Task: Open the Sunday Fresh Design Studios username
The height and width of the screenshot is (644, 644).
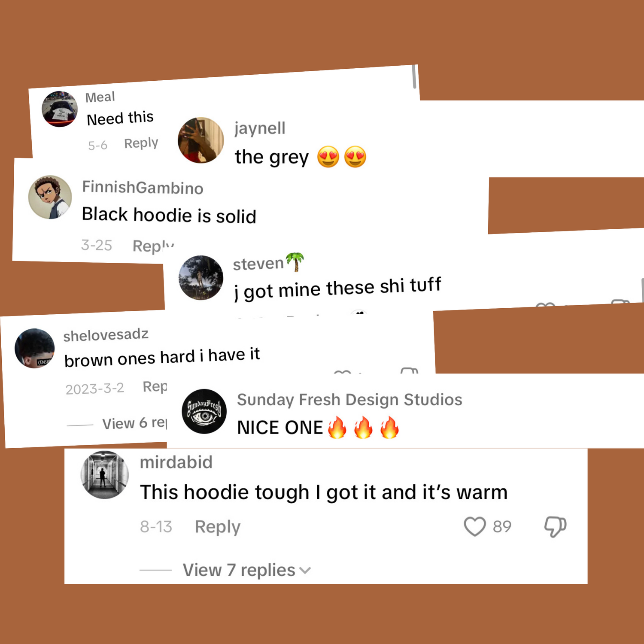Action: (x=349, y=400)
